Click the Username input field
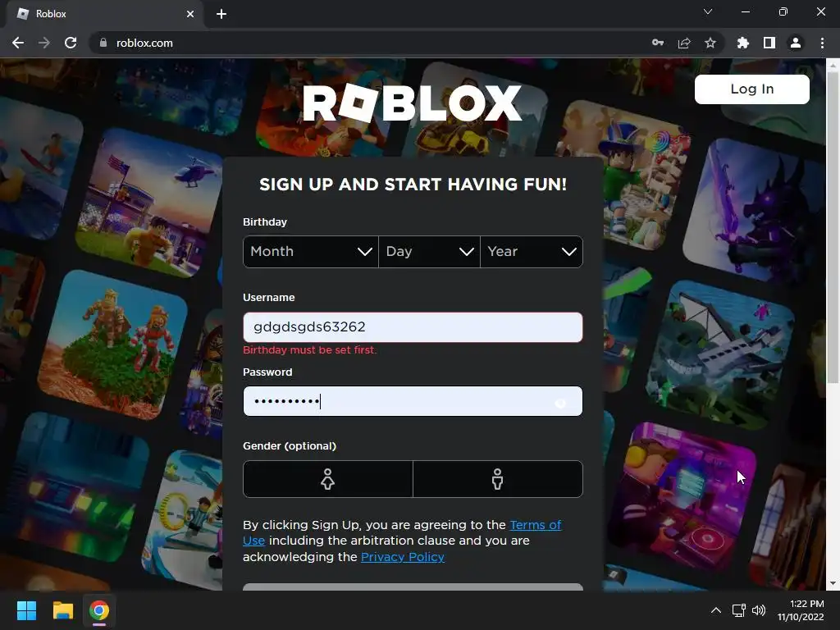840x630 pixels. (413, 327)
